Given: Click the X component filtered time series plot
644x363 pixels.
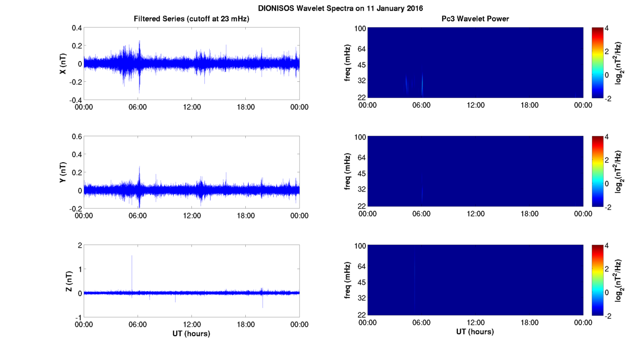Looking at the screenshot, I should (191, 64).
